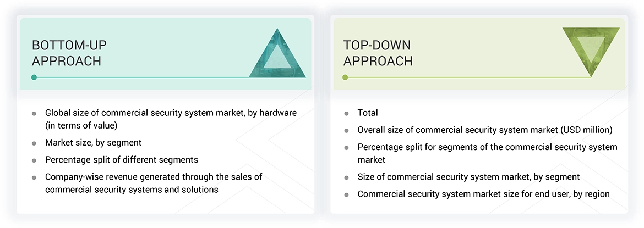Click 'Percentage split of different segments' item
Viewport: 644px width, 228px height.
pyautogui.click(x=122, y=160)
